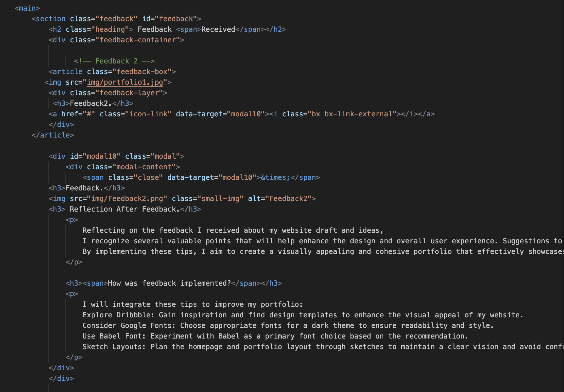Click the 'How was feedback implemented?' text

[x=169, y=283]
